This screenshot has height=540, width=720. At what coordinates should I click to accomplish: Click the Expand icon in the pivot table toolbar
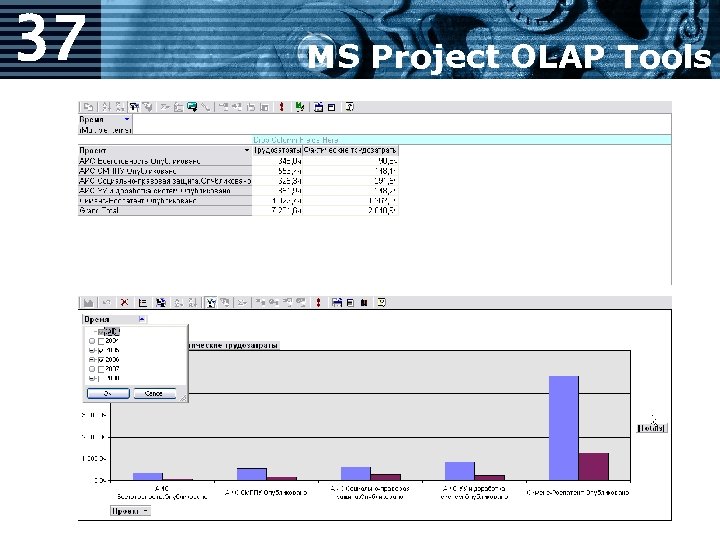(237, 107)
